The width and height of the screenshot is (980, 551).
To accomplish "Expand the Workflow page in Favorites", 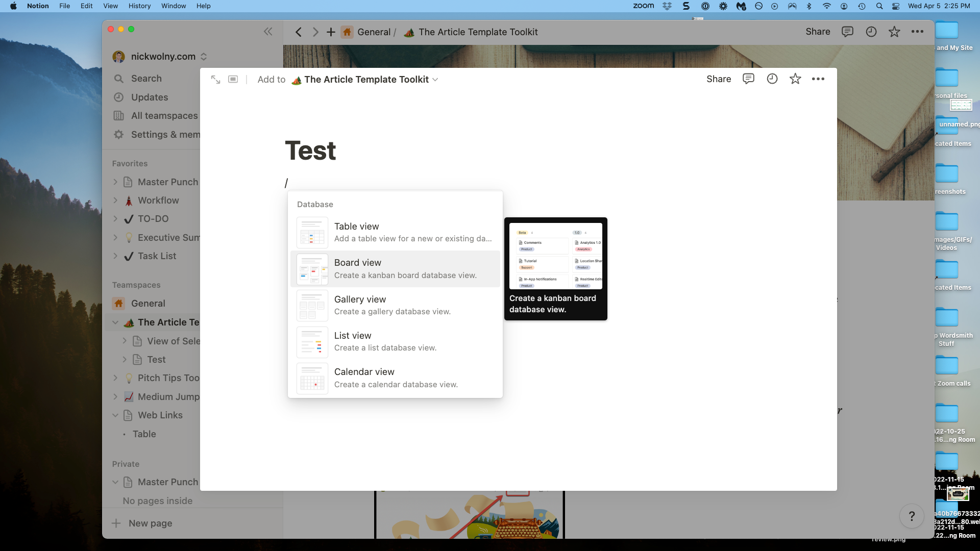I will [115, 201].
